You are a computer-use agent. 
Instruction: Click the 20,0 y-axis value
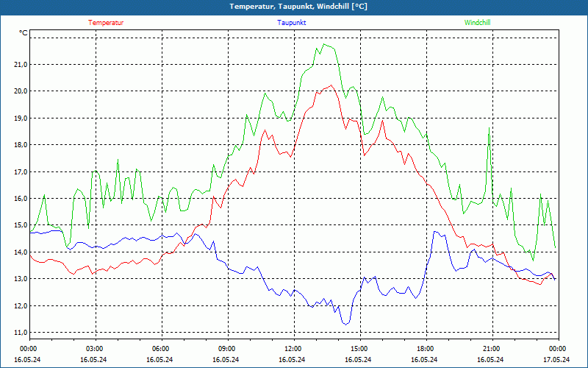tap(21, 91)
